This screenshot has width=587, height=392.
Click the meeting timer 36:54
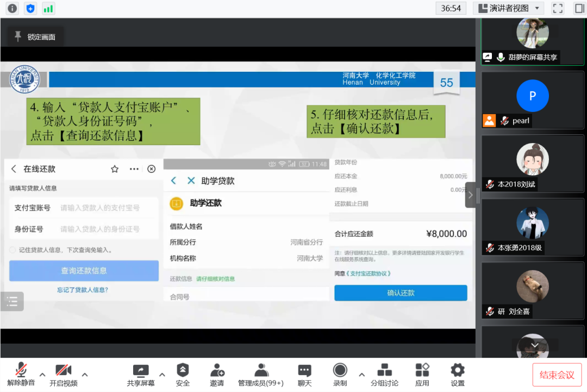[x=451, y=8]
